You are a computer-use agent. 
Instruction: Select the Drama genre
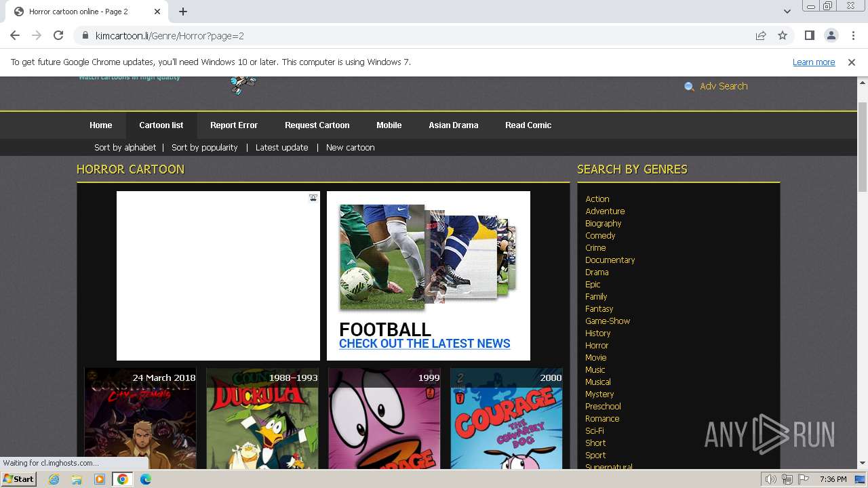point(597,272)
